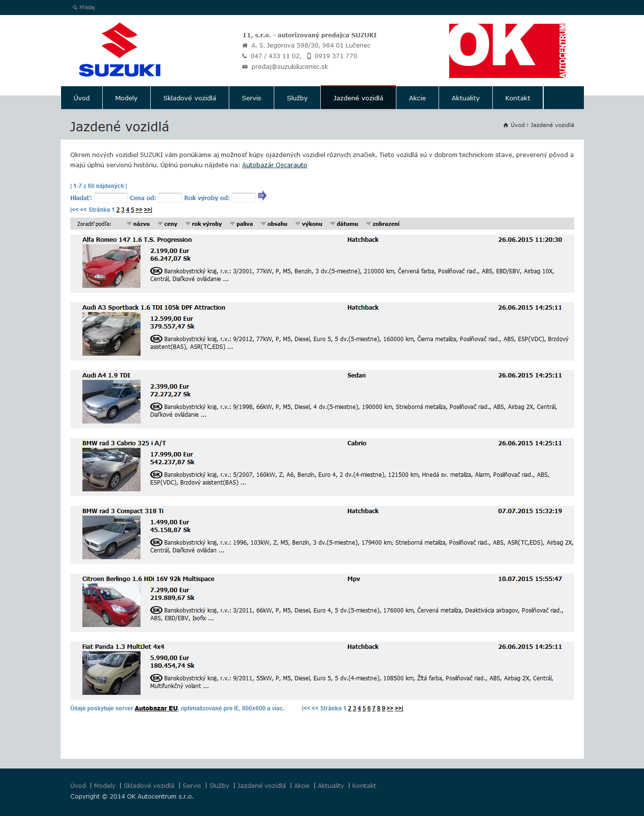Click footer Aktuality link

(x=331, y=786)
